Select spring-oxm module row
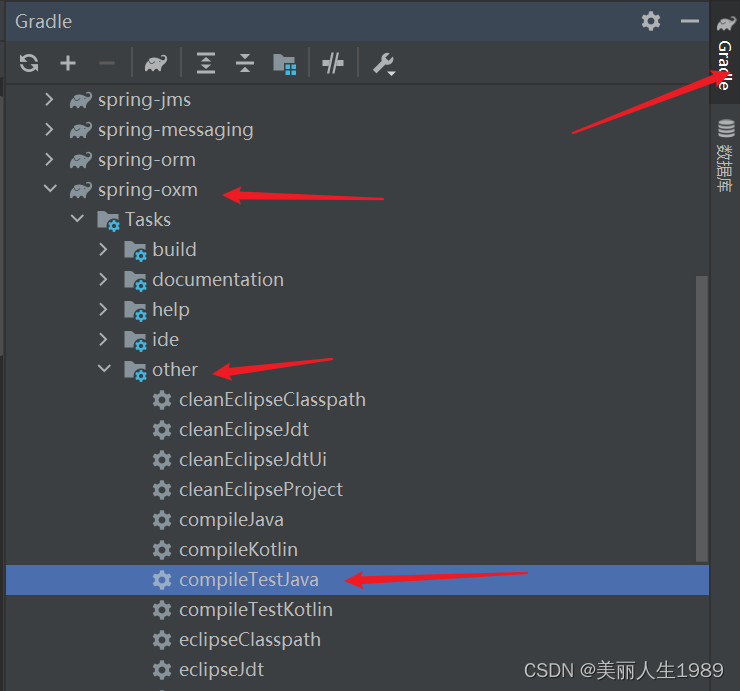 click(x=357, y=190)
